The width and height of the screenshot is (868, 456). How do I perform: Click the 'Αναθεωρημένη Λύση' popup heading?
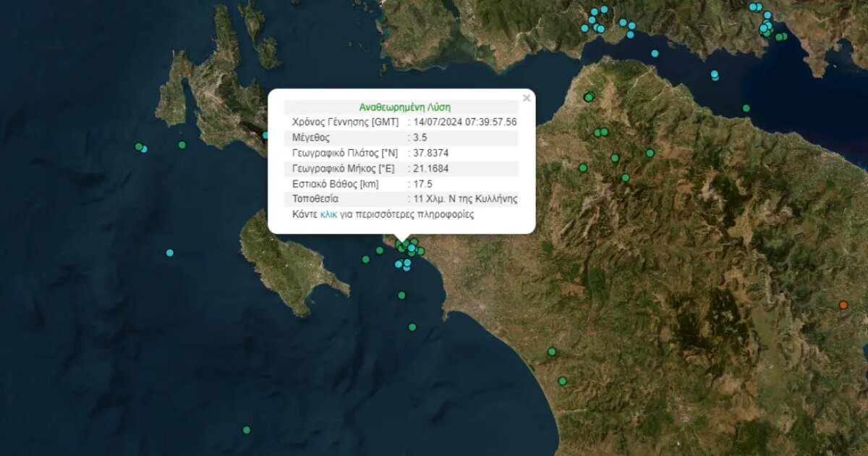[x=401, y=106]
